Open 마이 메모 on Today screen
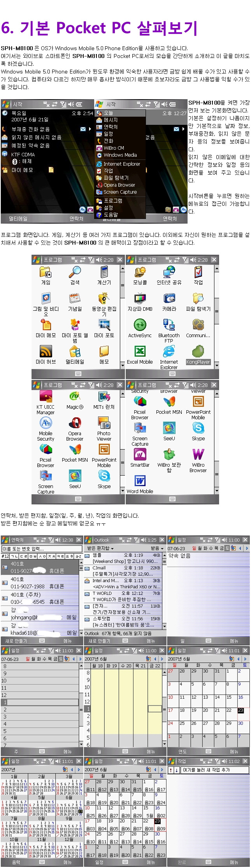Image resolution: width=251 pixels, height=868 pixels. [x=22, y=170]
